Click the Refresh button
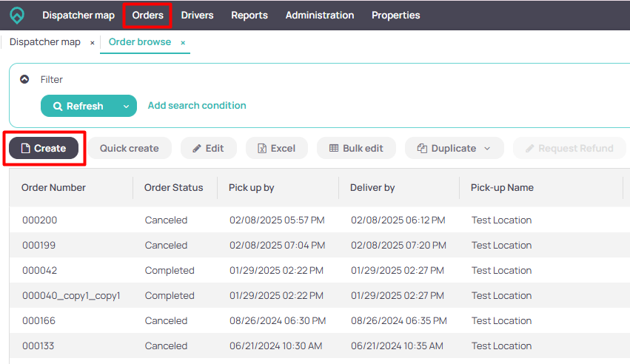The width and height of the screenshot is (630, 364). (78, 106)
